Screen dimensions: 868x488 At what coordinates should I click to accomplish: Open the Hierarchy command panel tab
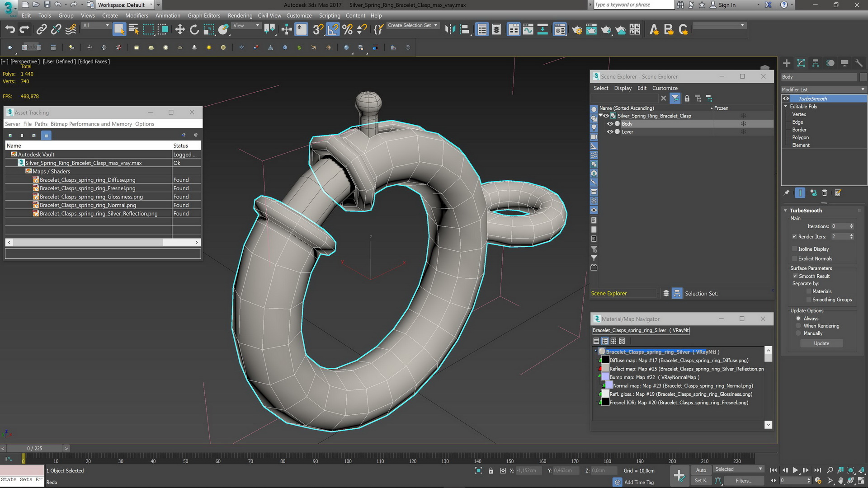(816, 63)
